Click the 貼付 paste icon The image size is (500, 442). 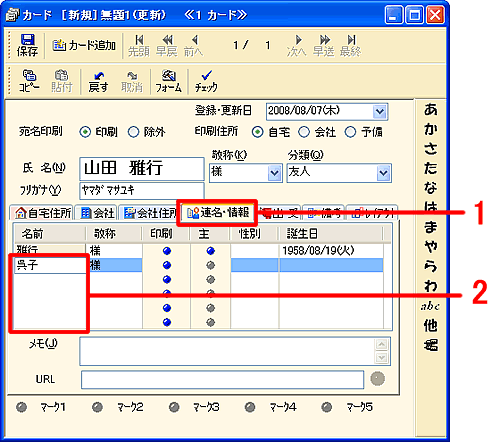click(62, 81)
